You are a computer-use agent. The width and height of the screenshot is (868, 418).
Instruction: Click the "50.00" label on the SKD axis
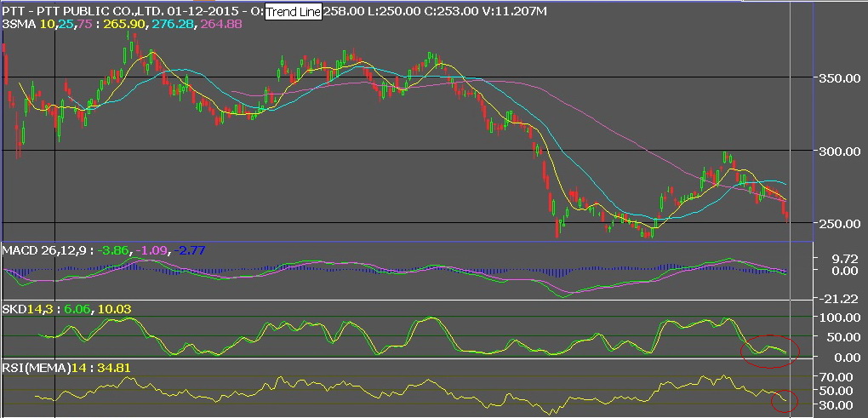coord(843,337)
